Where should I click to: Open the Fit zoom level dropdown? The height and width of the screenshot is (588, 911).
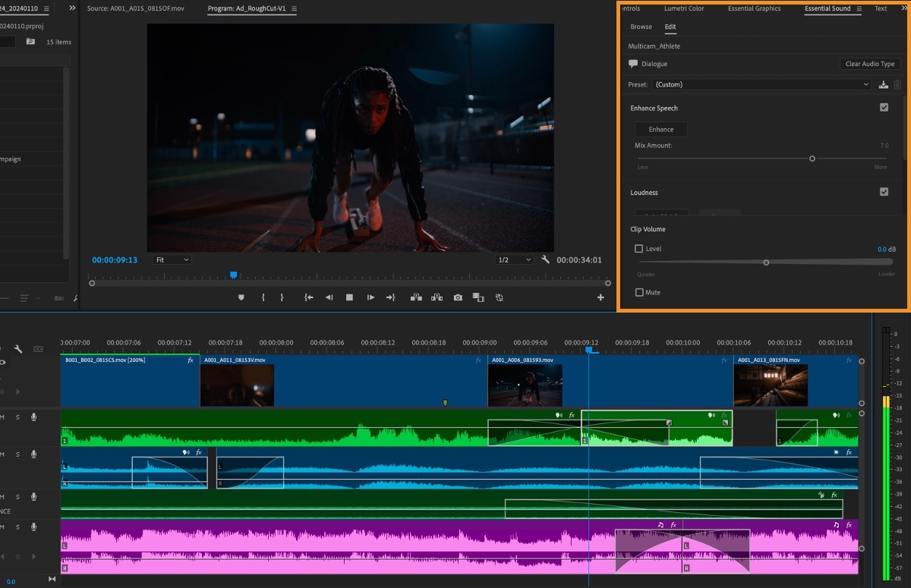pyautogui.click(x=172, y=259)
